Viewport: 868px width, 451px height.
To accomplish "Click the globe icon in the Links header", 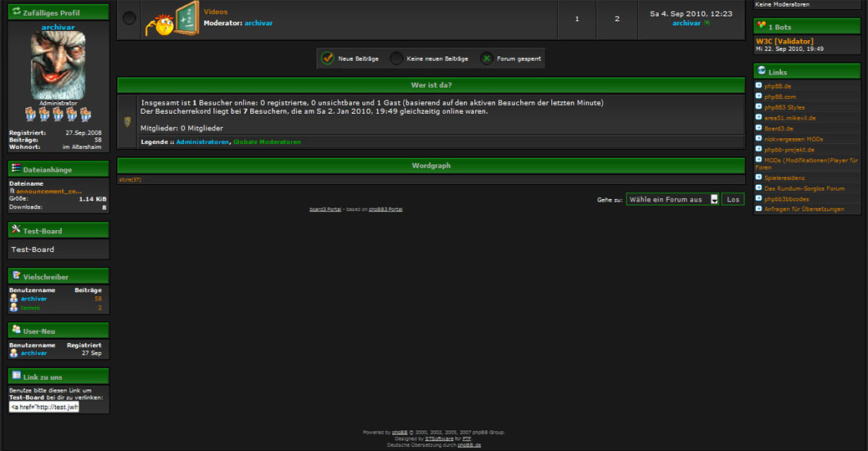I will point(761,72).
